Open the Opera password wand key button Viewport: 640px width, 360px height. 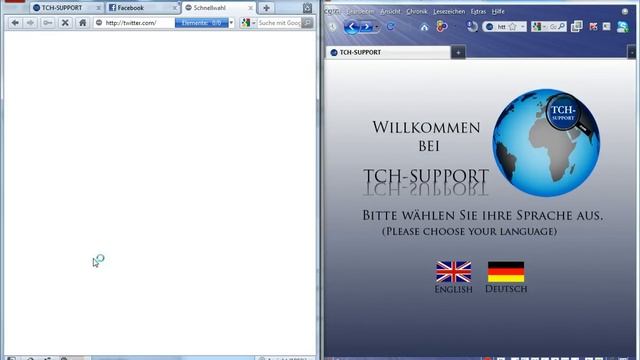[48, 23]
